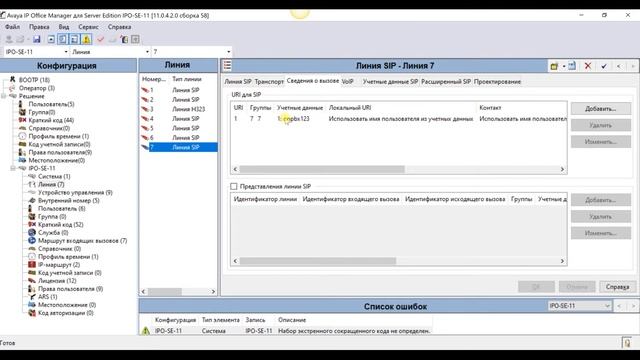
Task: Click the Локальный URI column header
Action: click(350, 108)
